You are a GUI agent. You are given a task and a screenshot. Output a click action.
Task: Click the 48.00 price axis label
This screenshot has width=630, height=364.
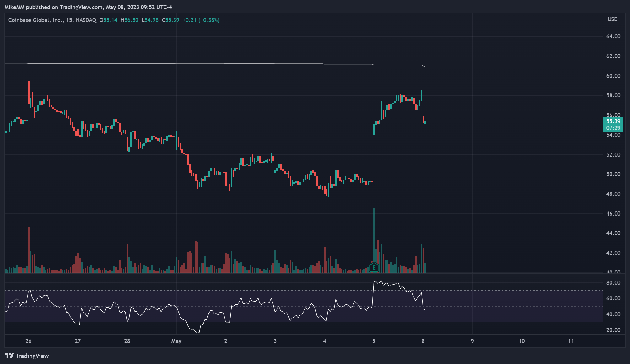pyautogui.click(x=613, y=194)
